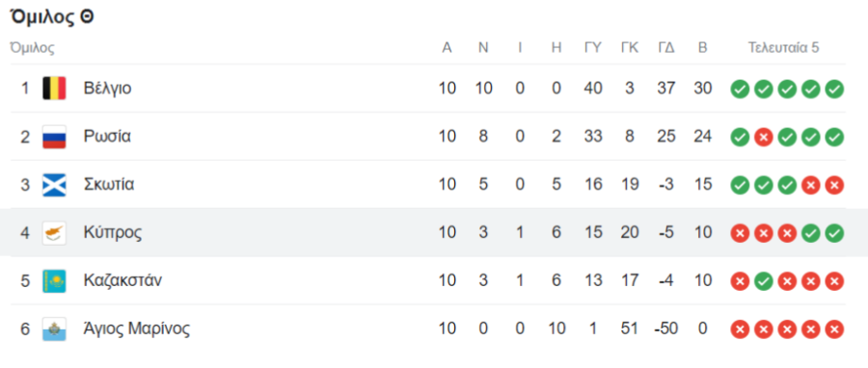Click the Scotland flag icon

pos(54,185)
